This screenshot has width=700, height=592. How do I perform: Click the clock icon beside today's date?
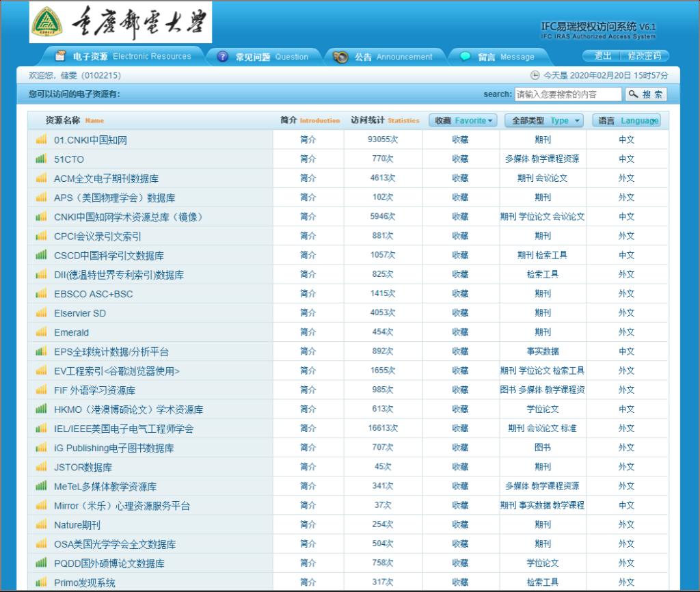click(x=535, y=75)
